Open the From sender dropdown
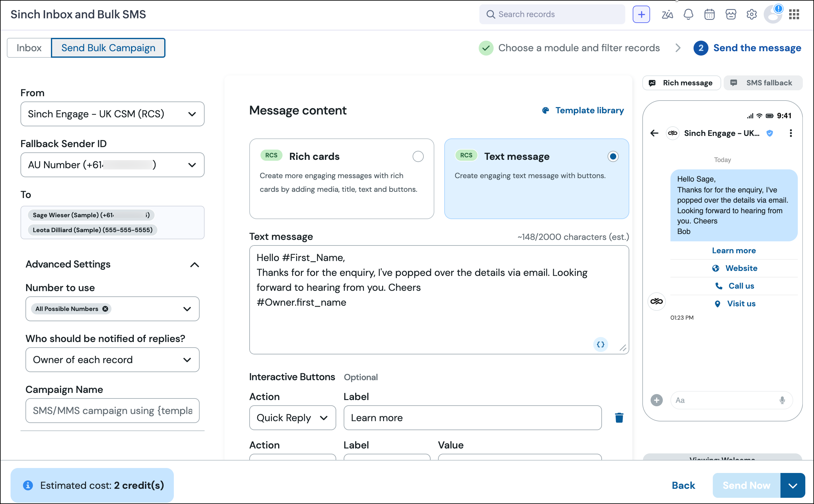Viewport: 814px width, 504px height. pyautogui.click(x=112, y=114)
